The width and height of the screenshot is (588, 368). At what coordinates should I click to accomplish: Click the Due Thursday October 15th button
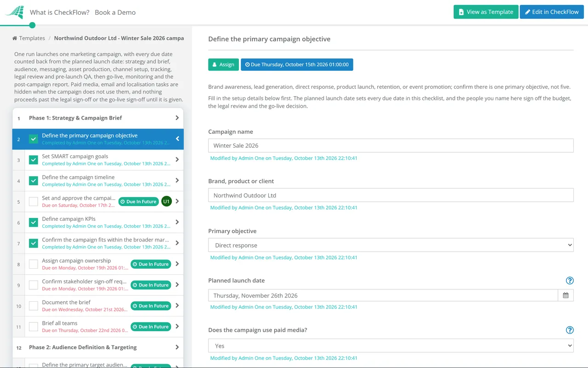297,64
